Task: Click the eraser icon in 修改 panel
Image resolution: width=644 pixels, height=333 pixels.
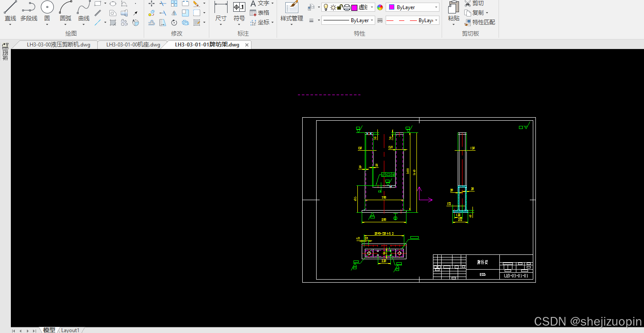Action: tap(197, 3)
